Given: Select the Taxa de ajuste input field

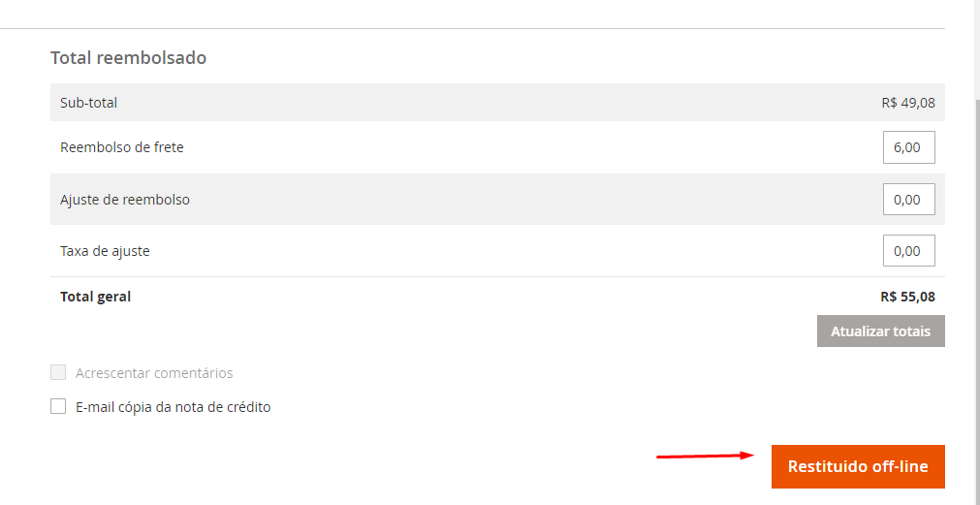Looking at the screenshot, I should [x=908, y=250].
